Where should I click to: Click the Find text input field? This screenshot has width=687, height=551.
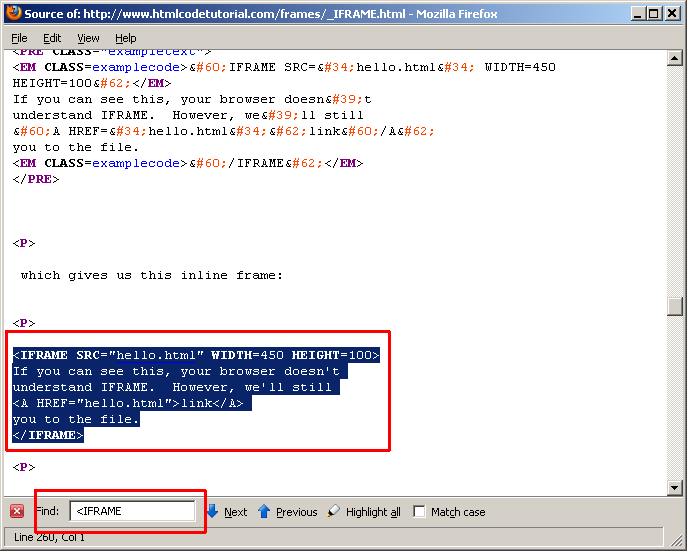pyautogui.click(x=132, y=511)
